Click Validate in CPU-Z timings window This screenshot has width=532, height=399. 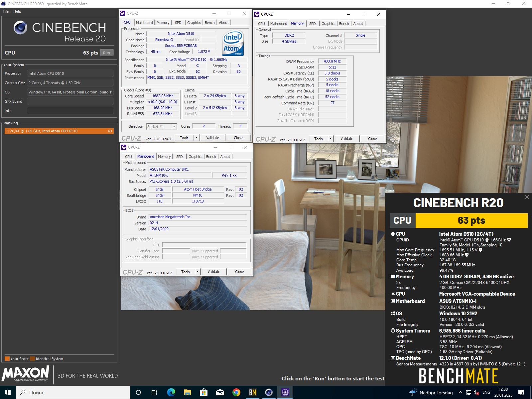pos(347,139)
